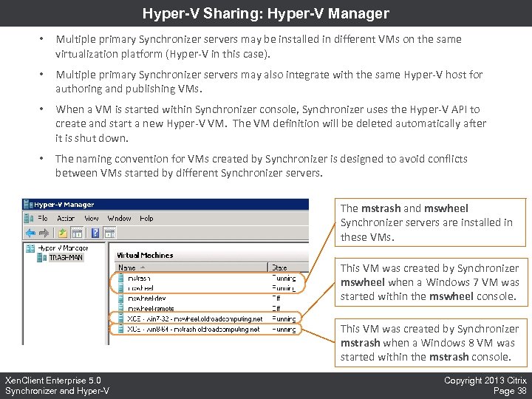Click Running state of mswheel row
Image resolution: width=532 pixels, height=399 pixels.
click(x=284, y=288)
